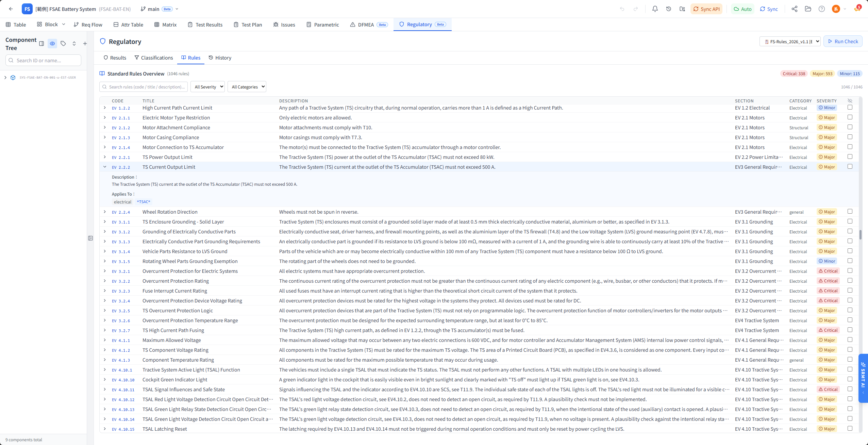Collapse the expanded EV 2.2.2 rule row
The image size is (868, 445).
[x=105, y=167]
